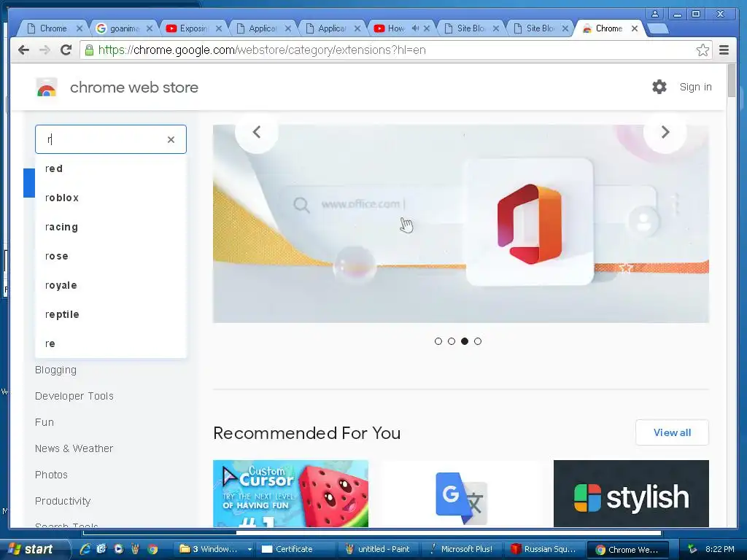Open the Productivity category

pyautogui.click(x=63, y=501)
